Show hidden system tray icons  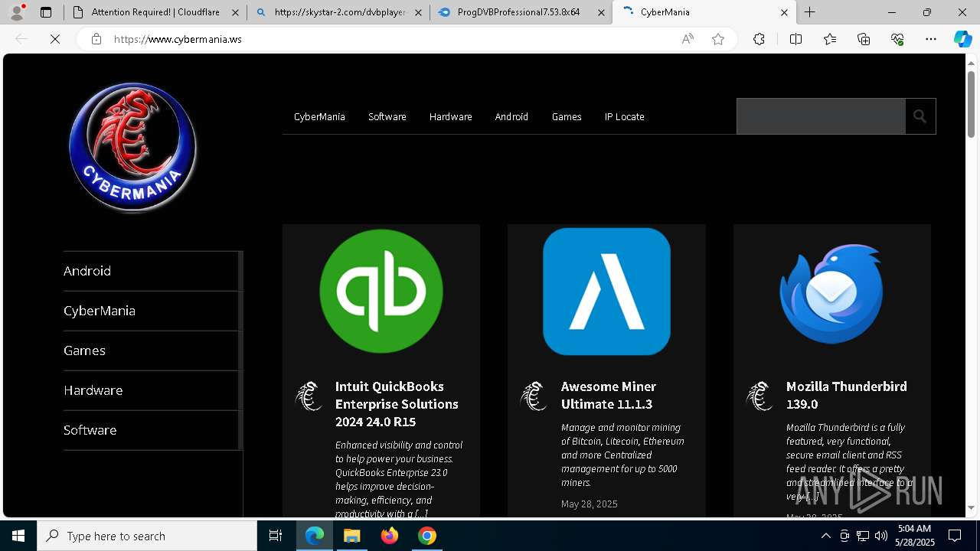pyautogui.click(x=825, y=536)
